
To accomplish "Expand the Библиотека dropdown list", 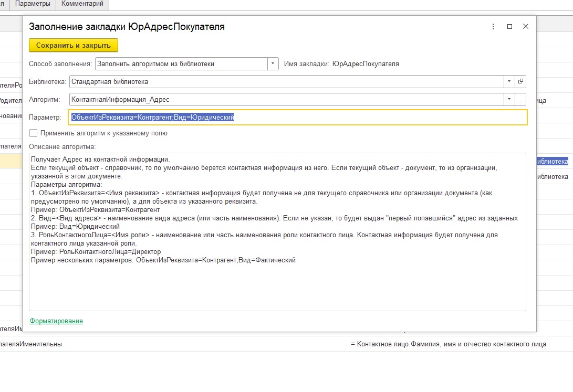I will click(509, 81).
